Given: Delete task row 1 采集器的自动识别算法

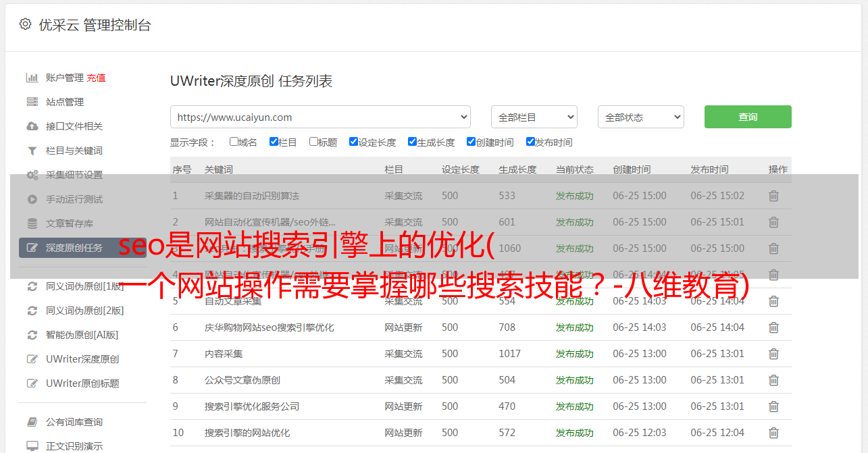Looking at the screenshot, I should [774, 196].
